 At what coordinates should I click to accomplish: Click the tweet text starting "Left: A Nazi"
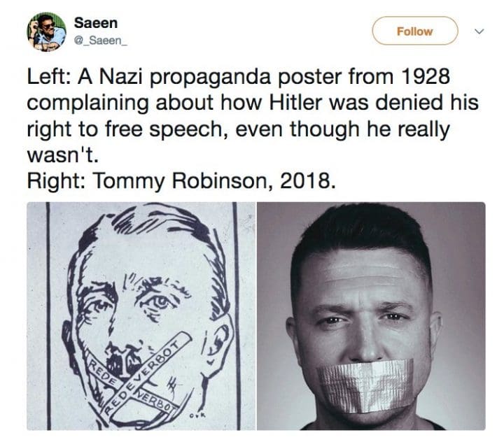coord(253,115)
